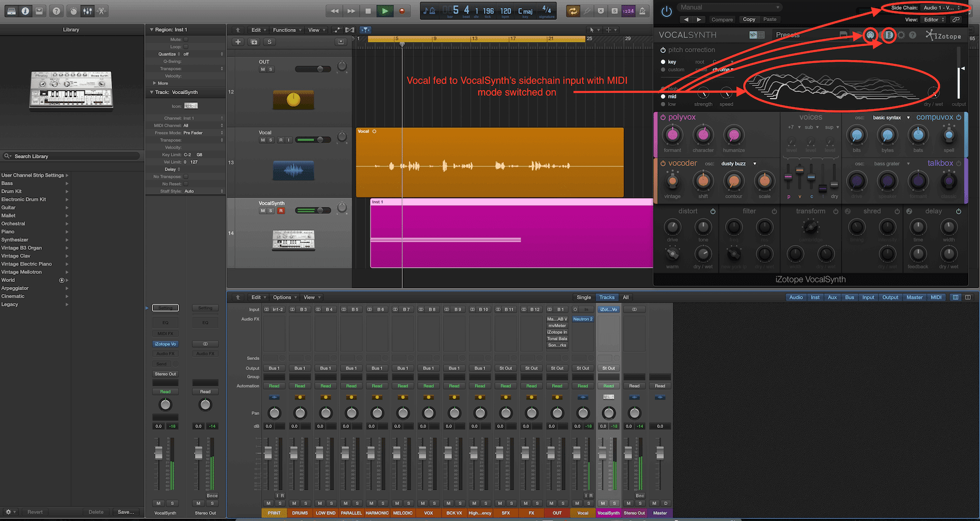Select the key radio button
This screenshot has width=980, height=521.
pyautogui.click(x=663, y=62)
